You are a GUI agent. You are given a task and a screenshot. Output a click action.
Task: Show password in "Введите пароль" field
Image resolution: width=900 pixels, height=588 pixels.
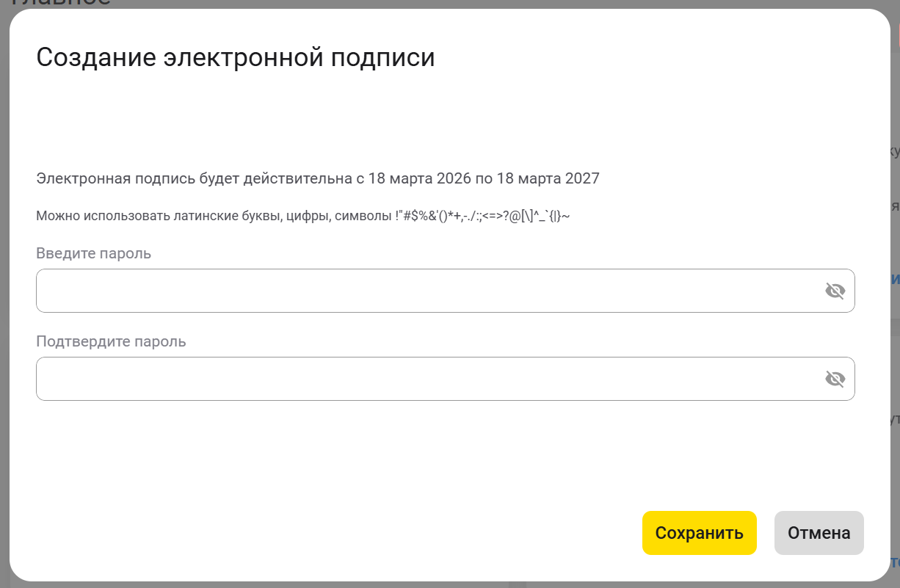[835, 291]
